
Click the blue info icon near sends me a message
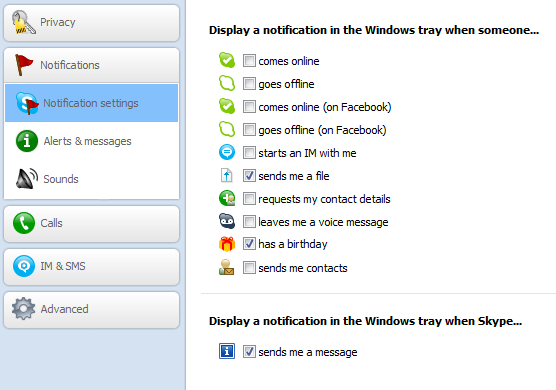tap(227, 351)
